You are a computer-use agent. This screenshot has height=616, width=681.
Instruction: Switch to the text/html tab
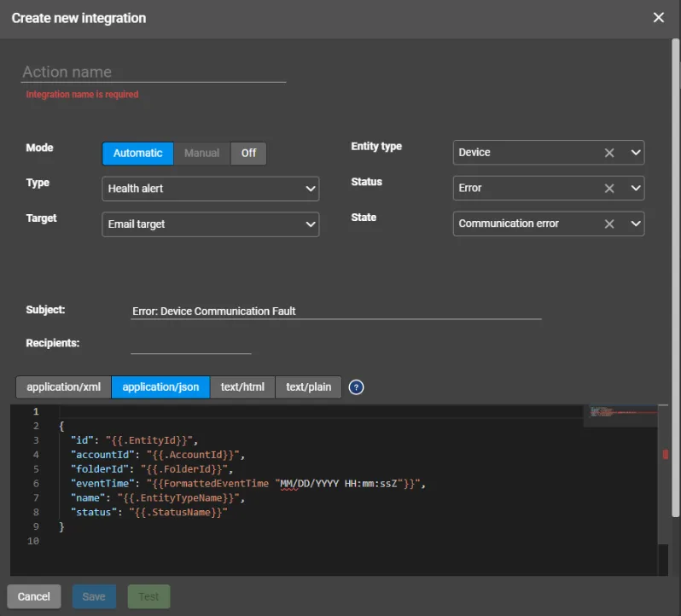tap(242, 387)
